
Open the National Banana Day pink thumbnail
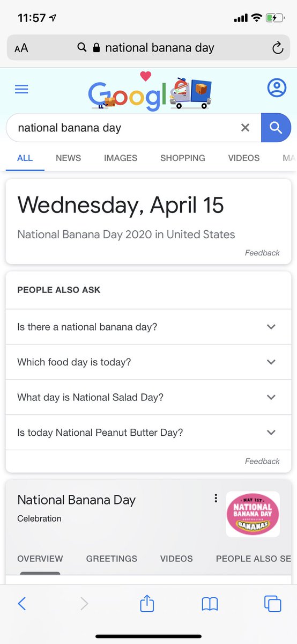253,514
